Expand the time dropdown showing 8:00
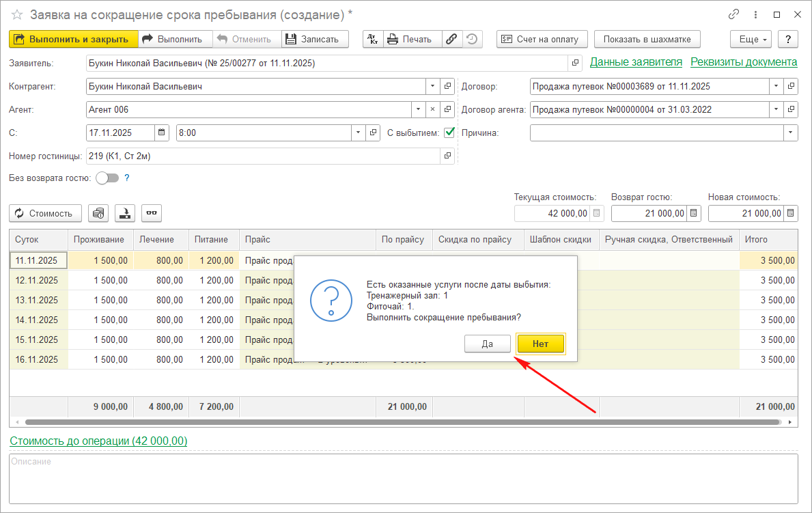This screenshot has width=812, height=513. (359, 133)
